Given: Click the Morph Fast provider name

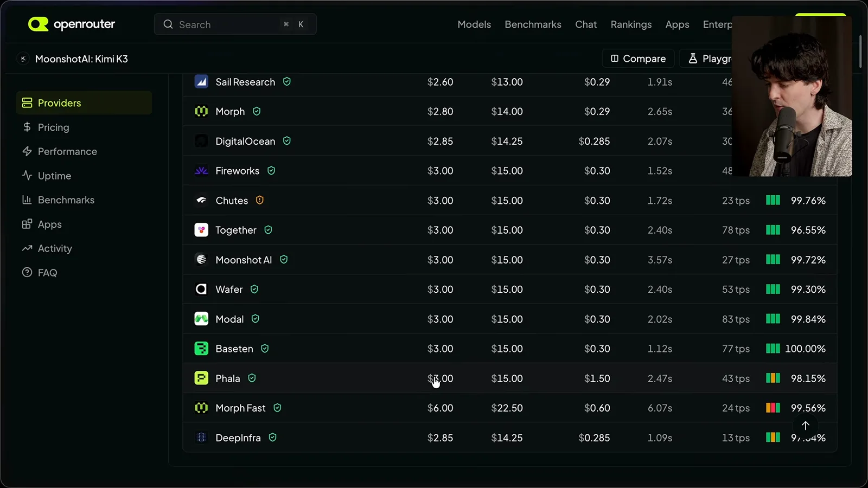Looking at the screenshot, I should pos(240,408).
